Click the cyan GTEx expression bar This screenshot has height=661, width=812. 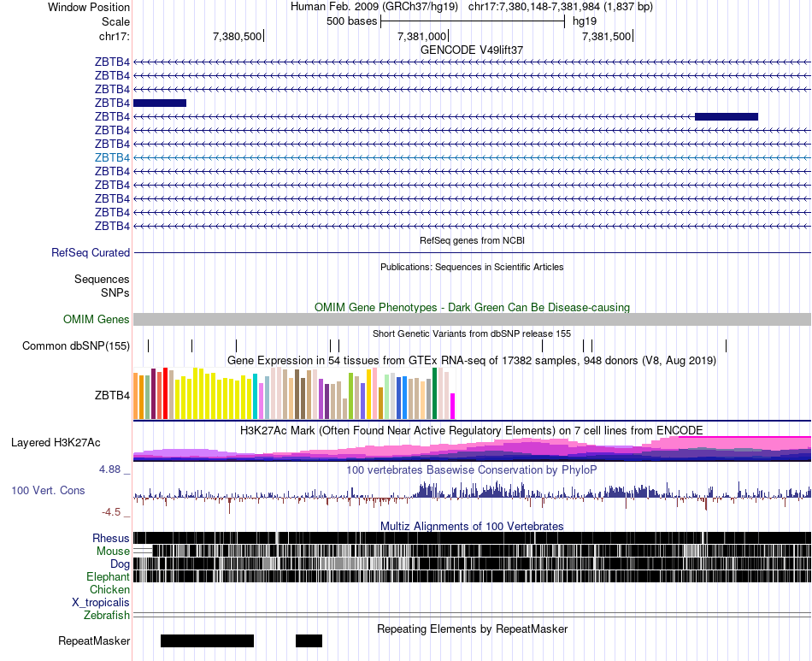pyautogui.click(x=255, y=396)
